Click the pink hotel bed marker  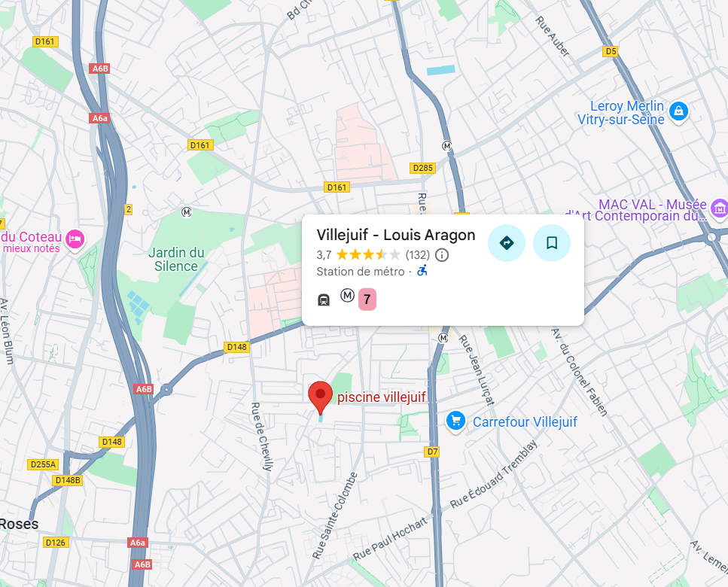tap(75, 240)
